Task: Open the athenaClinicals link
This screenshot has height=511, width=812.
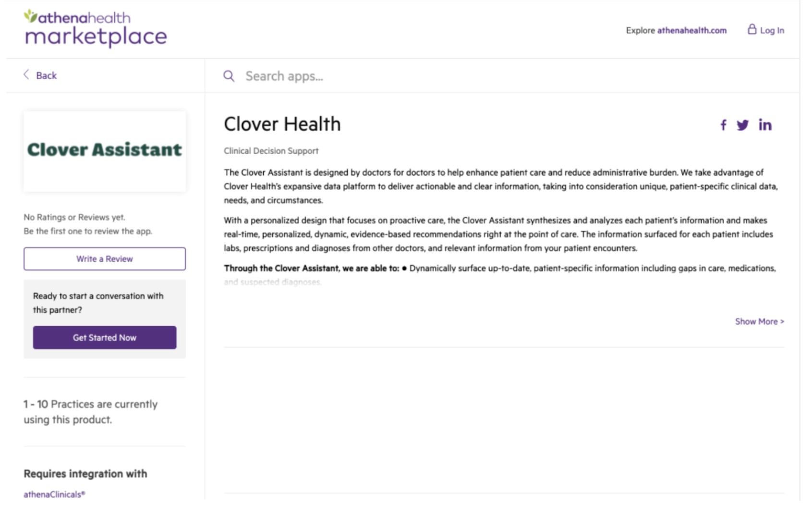Action: click(54, 494)
